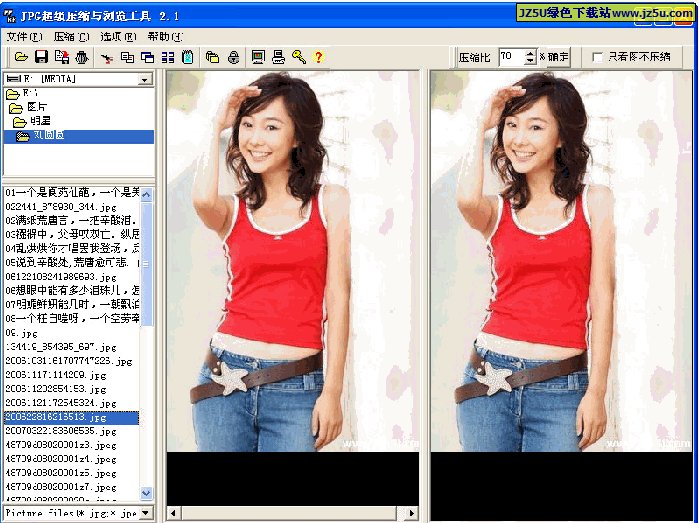This screenshot has width=699, height=523.
Task: Select the file starting with 06想眼中能有多少泪珠儿
Action: (72, 290)
